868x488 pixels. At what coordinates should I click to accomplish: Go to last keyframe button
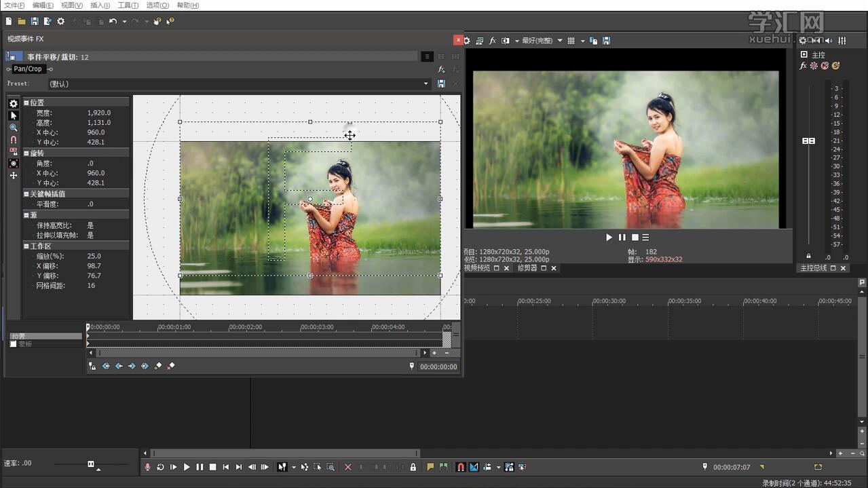[145, 366]
